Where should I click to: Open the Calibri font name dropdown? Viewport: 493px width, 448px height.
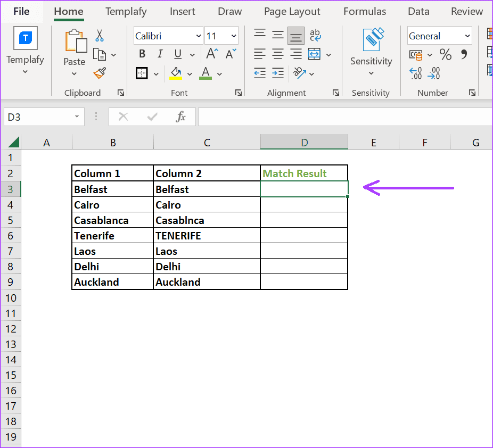pos(199,36)
